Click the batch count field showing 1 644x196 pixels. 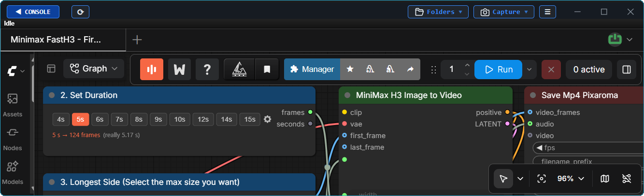pos(452,70)
